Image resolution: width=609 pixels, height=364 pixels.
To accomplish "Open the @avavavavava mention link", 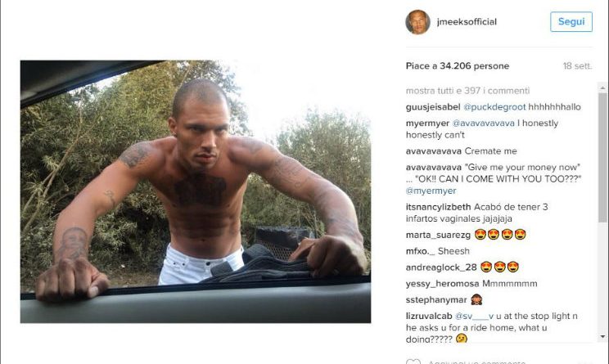I will tap(483, 124).
